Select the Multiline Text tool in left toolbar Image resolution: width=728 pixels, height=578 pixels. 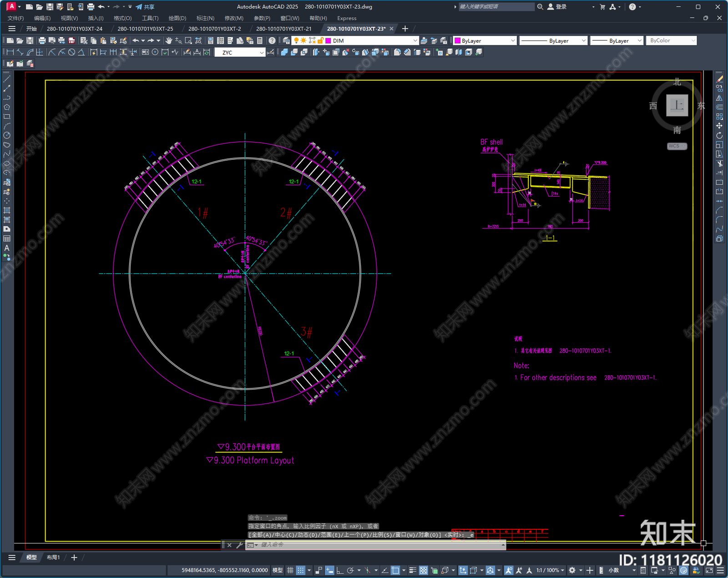(x=7, y=248)
